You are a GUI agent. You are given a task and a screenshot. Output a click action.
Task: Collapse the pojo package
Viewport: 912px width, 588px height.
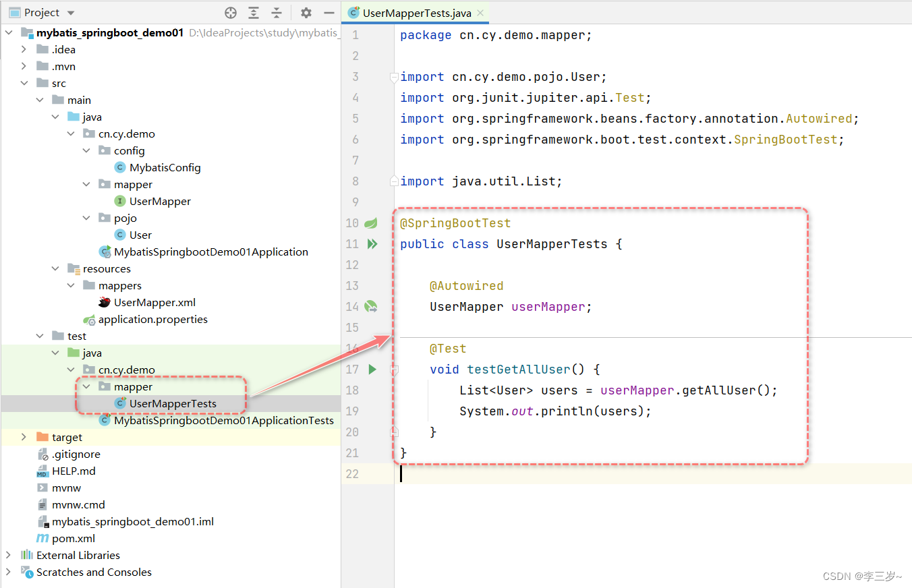(x=86, y=218)
